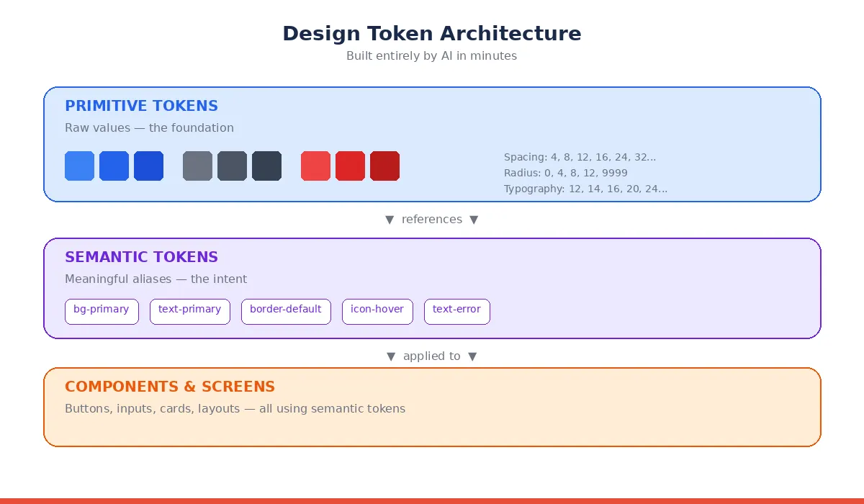This screenshot has height=504, width=864.
Task: Click the lightest blue color swatch
Action: click(x=79, y=166)
